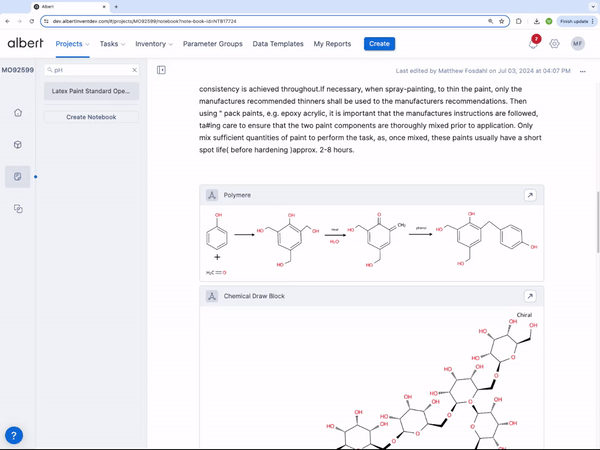Screen dimensions: 600x450
Task: Expand the Polymere block in full view
Action: tap(530, 195)
